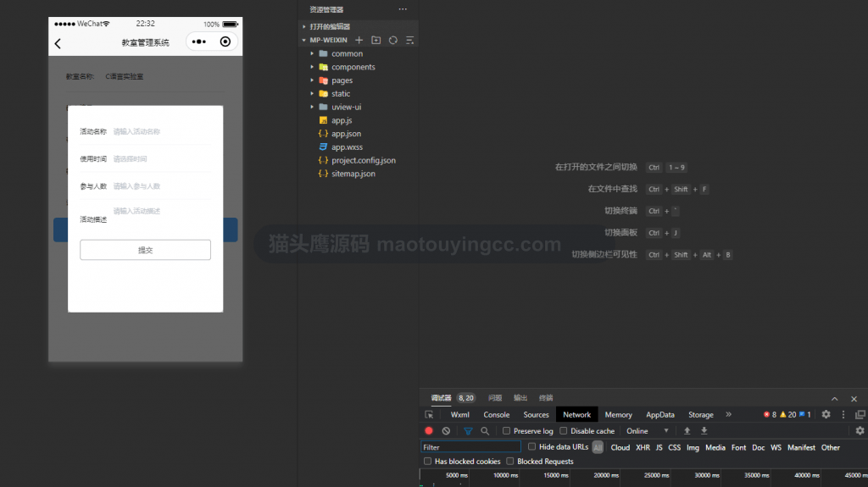
Task: Switch to the Sources tab
Action: pyautogui.click(x=536, y=414)
